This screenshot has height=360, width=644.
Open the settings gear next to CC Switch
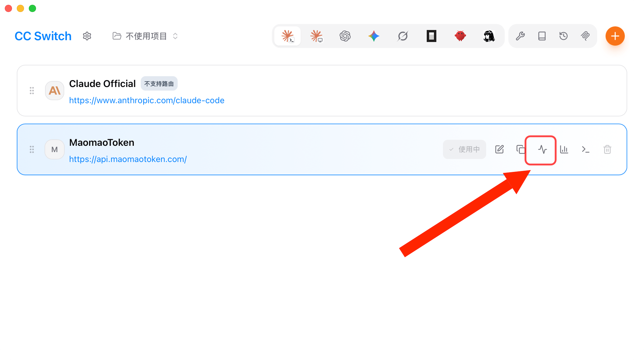(87, 36)
